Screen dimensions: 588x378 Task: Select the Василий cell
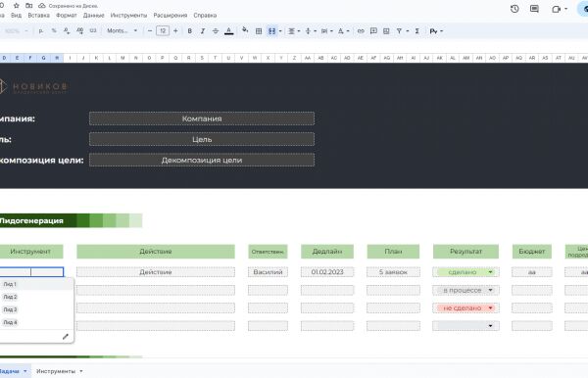click(268, 272)
